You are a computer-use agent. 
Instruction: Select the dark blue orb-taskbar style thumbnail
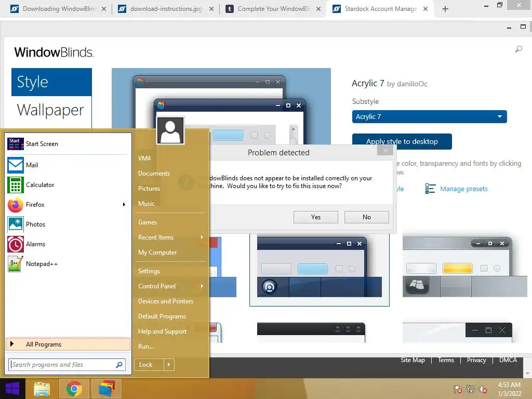(x=320, y=270)
